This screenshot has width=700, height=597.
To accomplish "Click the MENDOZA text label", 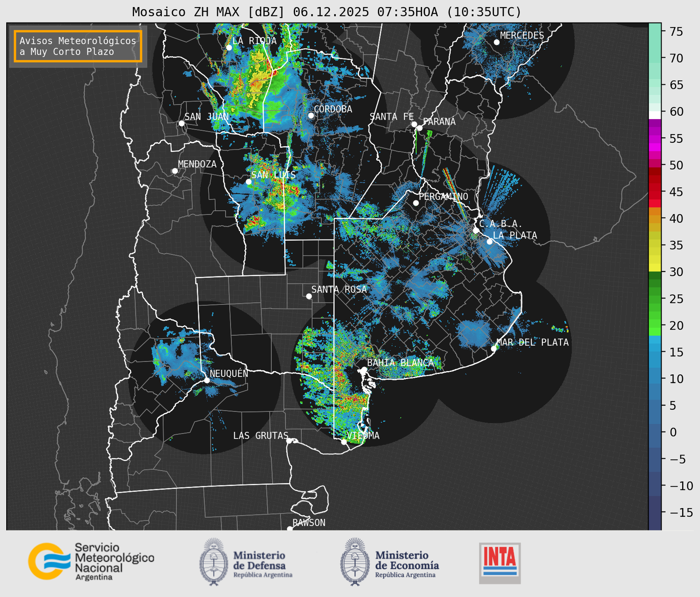I will (x=197, y=164).
